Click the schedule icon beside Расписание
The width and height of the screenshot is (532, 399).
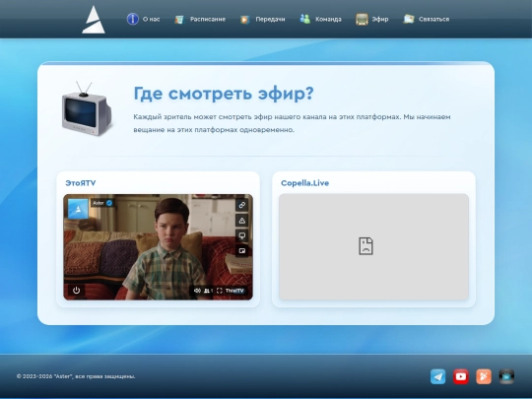pos(179,20)
